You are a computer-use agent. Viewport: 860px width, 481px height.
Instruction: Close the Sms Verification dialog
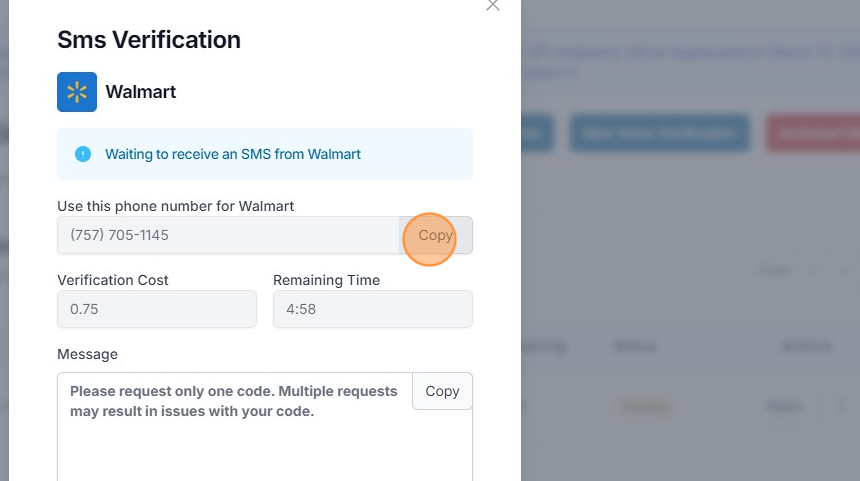(492, 5)
